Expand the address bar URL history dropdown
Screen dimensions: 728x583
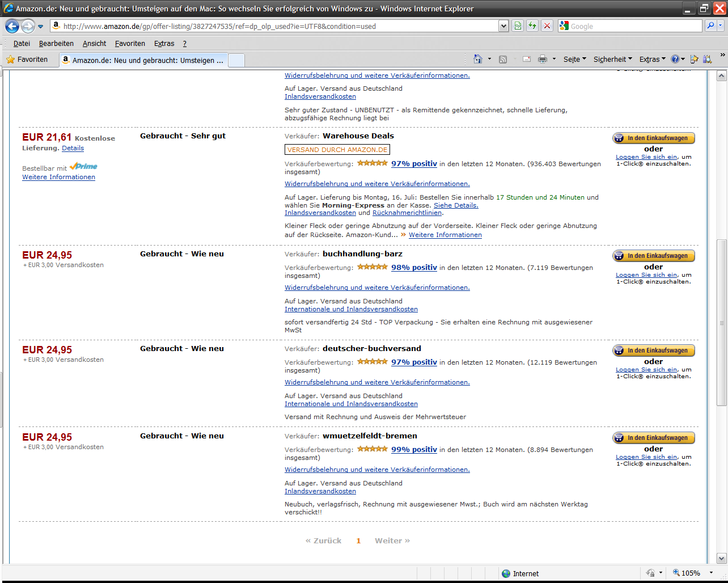(x=503, y=26)
